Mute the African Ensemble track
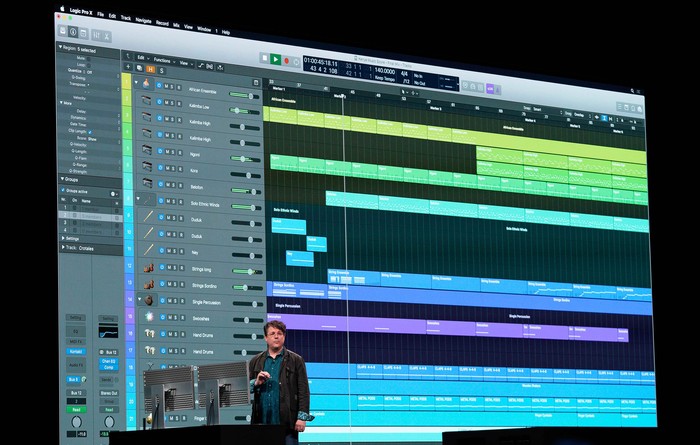The width and height of the screenshot is (700, 445). [165, 86]
